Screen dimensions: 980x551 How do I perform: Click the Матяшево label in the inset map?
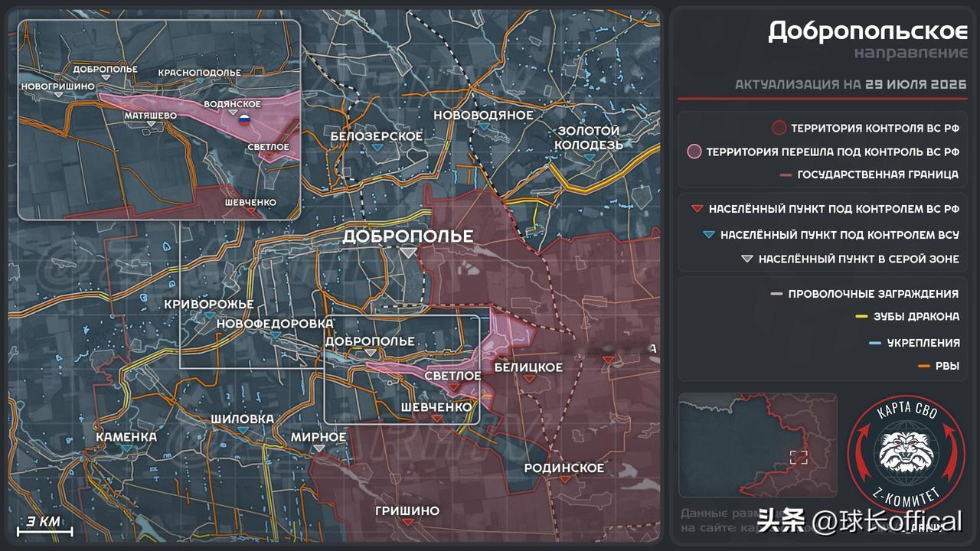click(x=151, y=116)
